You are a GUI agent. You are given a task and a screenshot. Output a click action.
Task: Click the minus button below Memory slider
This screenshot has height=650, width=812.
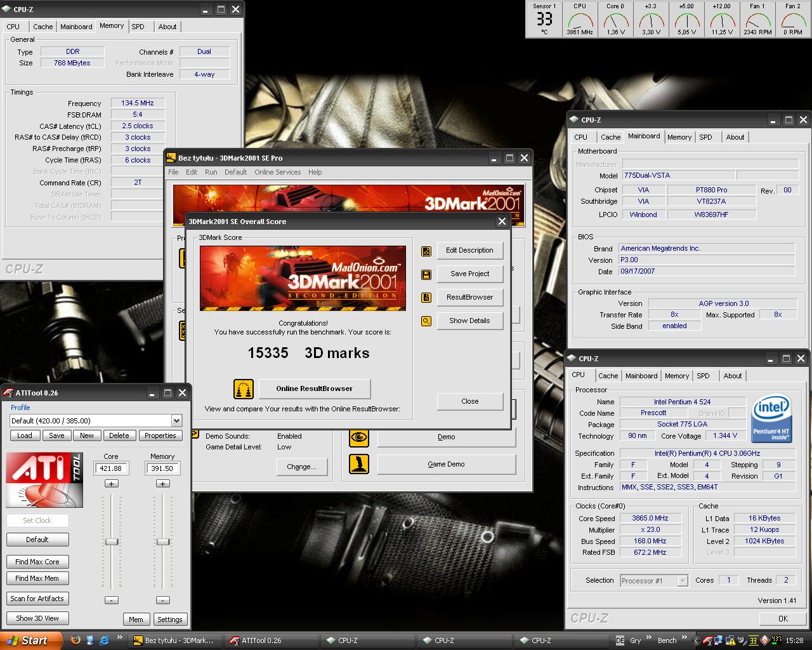[162, 600]
